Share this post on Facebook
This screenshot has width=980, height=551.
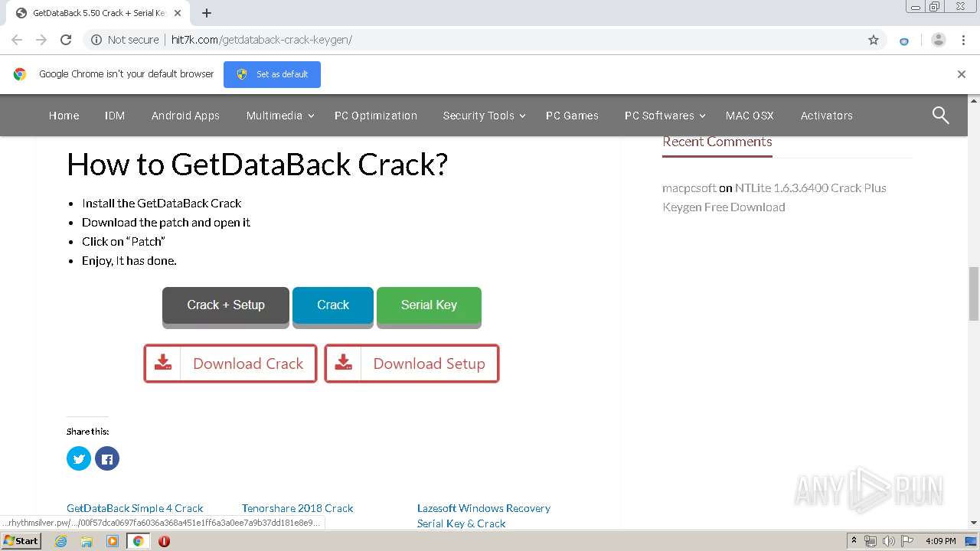[107, 458]
